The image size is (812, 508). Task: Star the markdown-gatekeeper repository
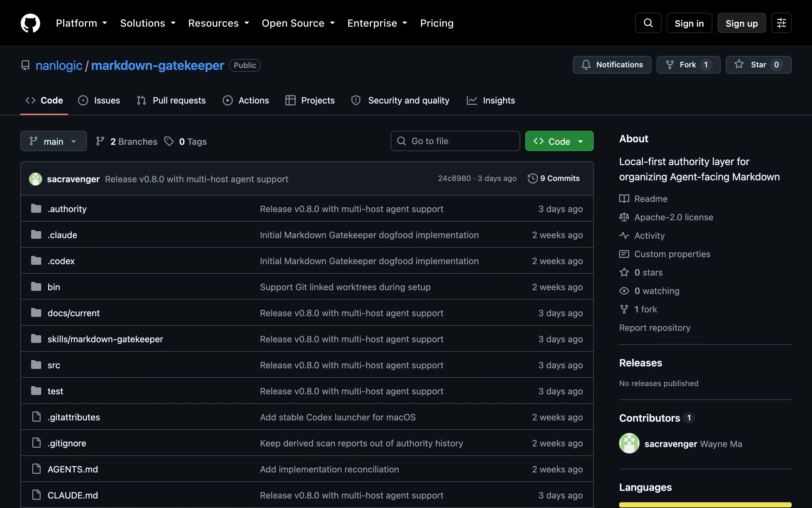coord(758,65)
